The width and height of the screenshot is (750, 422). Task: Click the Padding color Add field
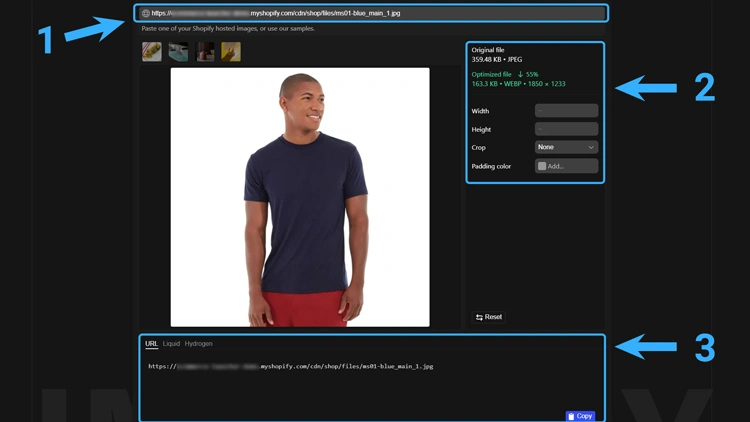coord(570,166)
